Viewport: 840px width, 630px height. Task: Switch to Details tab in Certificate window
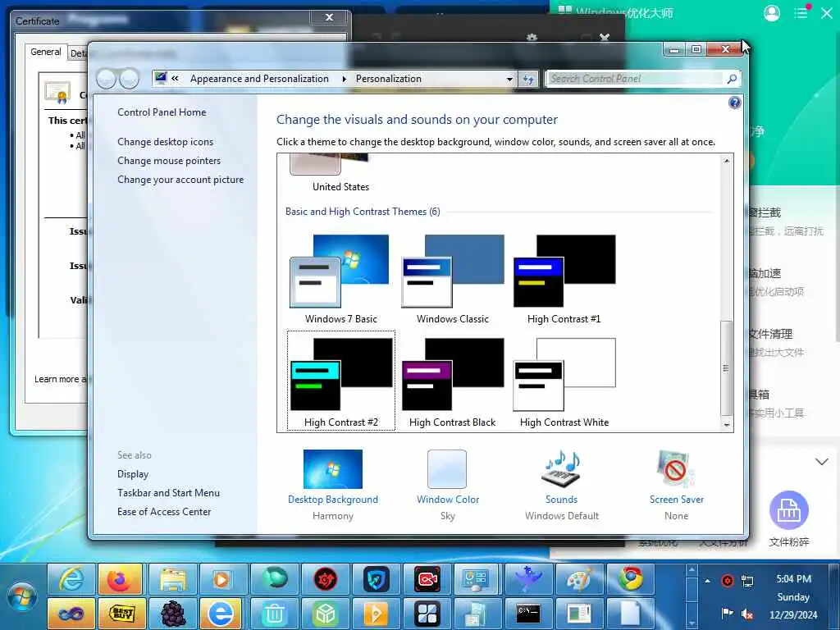pyautogui.click(x=78, y=53)
